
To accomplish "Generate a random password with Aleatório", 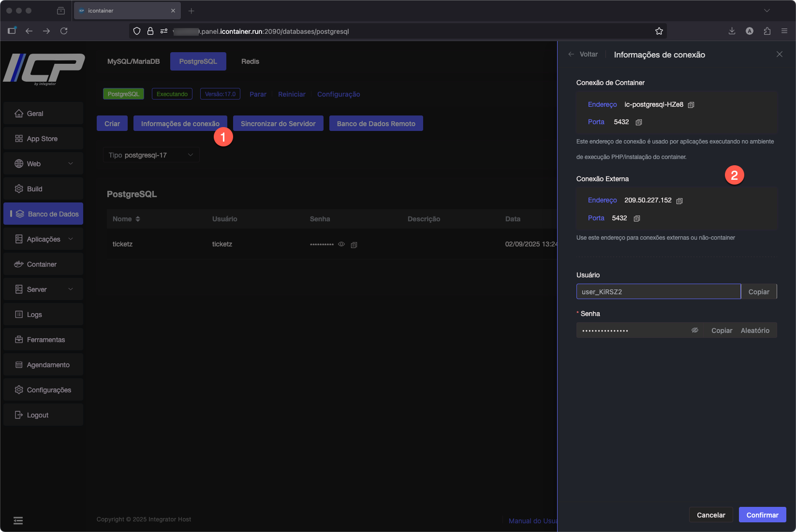I will click(x=755, y=331).
